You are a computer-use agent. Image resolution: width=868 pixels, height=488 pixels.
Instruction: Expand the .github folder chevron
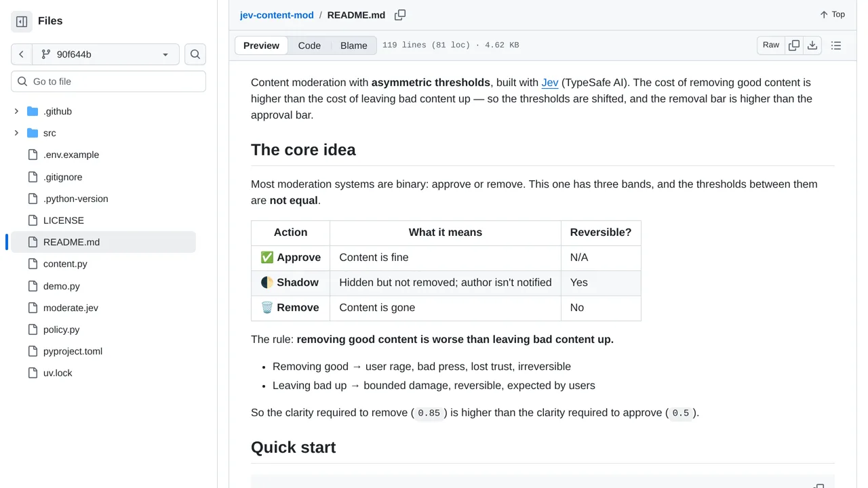[16, 111]
